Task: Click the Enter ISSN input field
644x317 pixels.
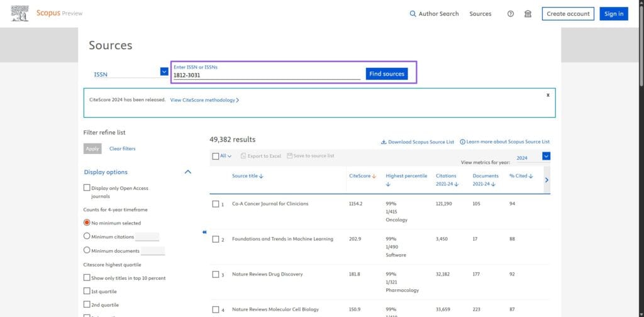Action: tap(267, 75)
